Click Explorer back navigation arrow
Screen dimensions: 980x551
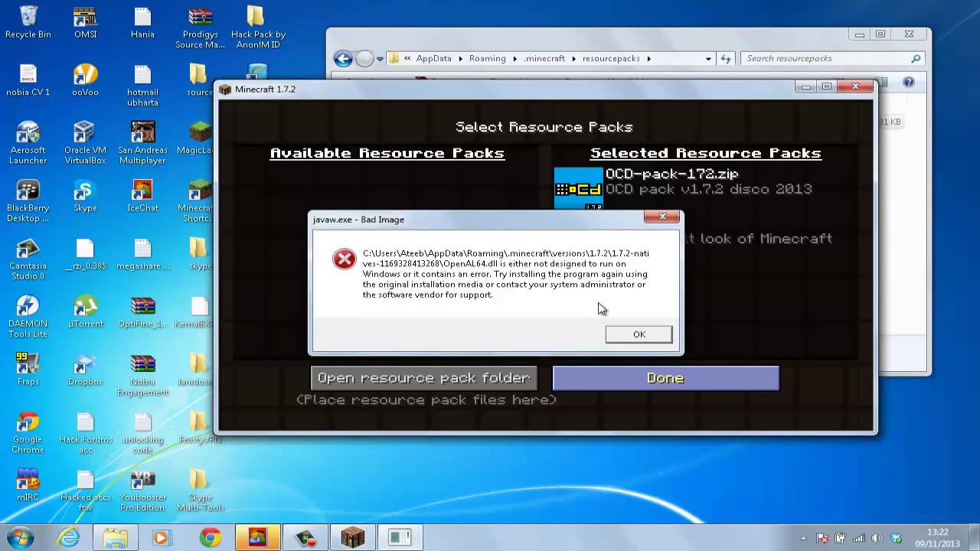(344, 58)
